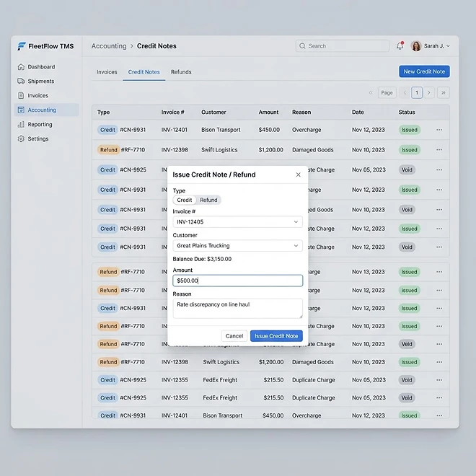
Task: Open row actions for Nov 13, 2023 row
Action: [x=439, y=272]
